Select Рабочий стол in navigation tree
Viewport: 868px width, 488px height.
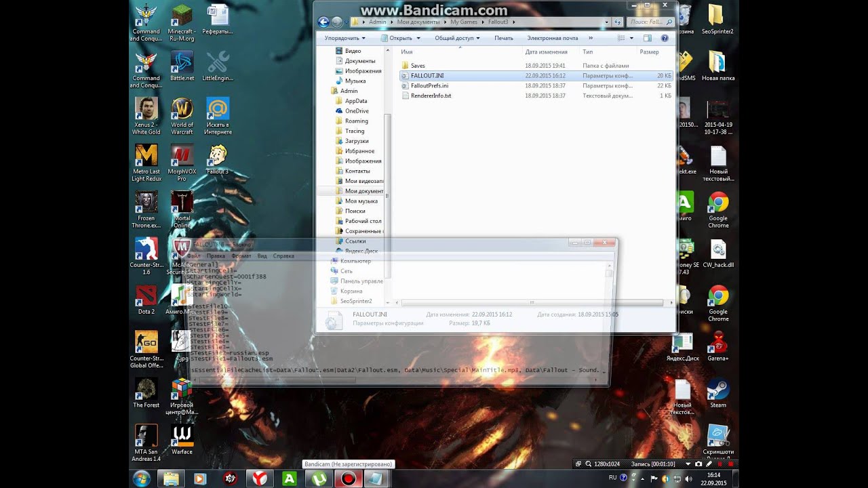tap(363, 221)
